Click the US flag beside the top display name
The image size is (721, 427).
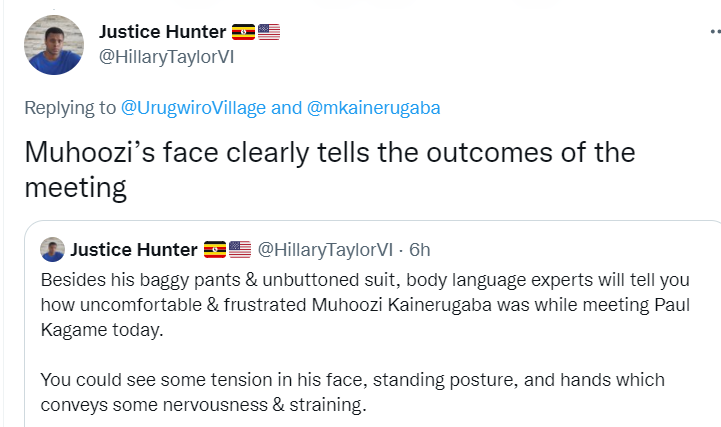click(269, 31)
